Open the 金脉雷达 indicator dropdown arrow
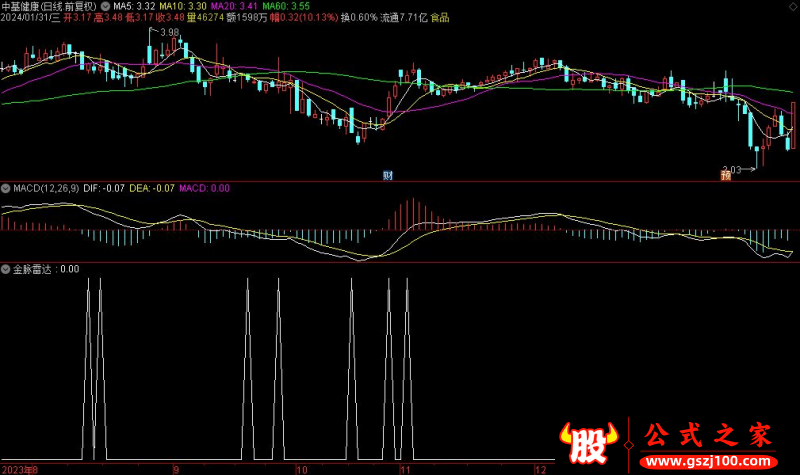The width and height of the screenshot is (800, 475). coord(6,269)
